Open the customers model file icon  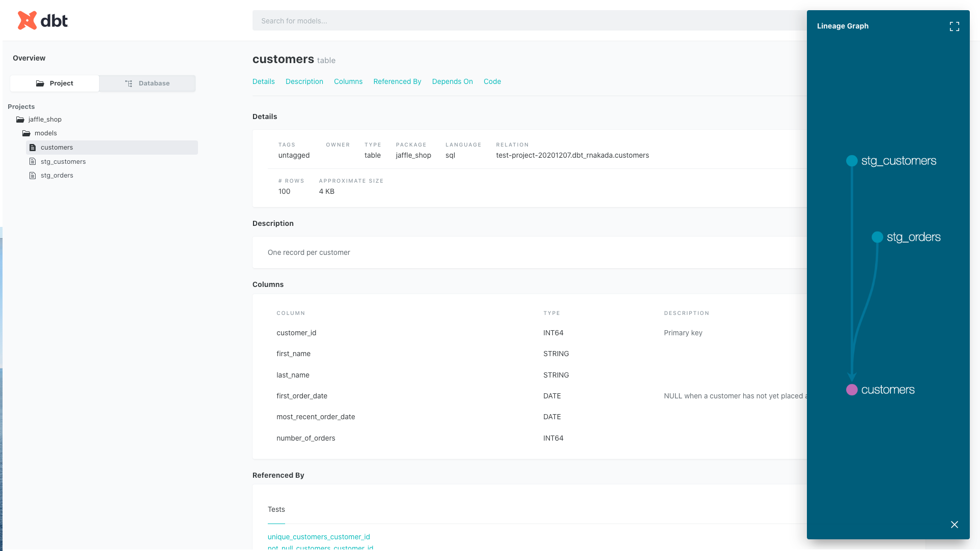(33, 148)
